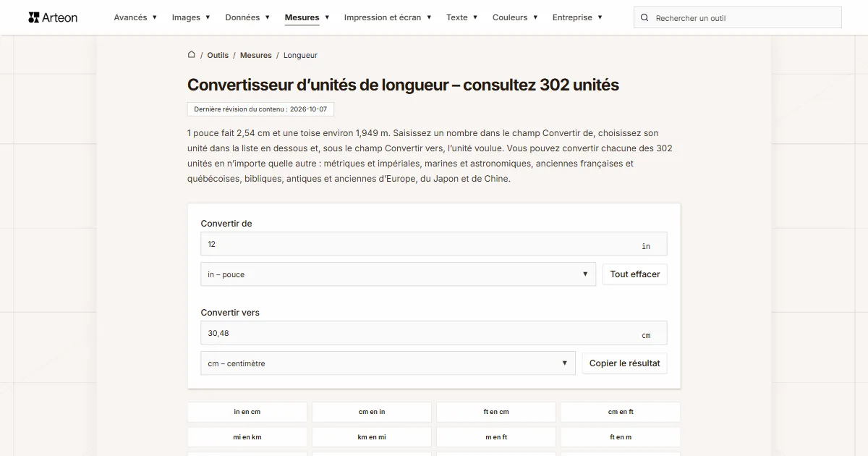This screenshot has width=868, height=456.
Task: Select the ft en cm shortcut
Action: coord(496,412)
